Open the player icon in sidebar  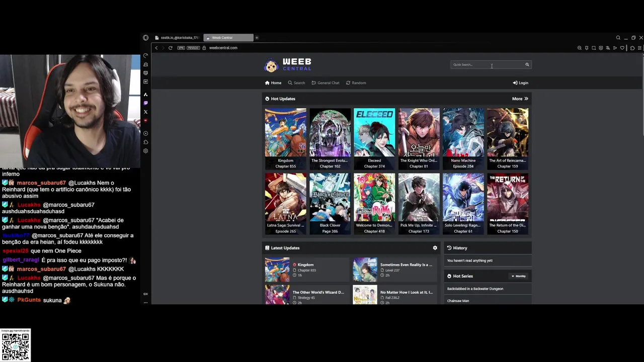click(146, 133)
